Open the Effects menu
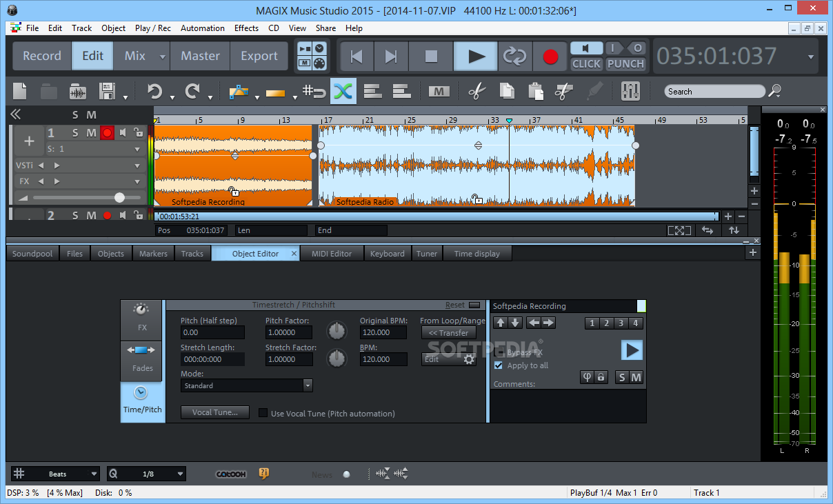 coord(246,28)
